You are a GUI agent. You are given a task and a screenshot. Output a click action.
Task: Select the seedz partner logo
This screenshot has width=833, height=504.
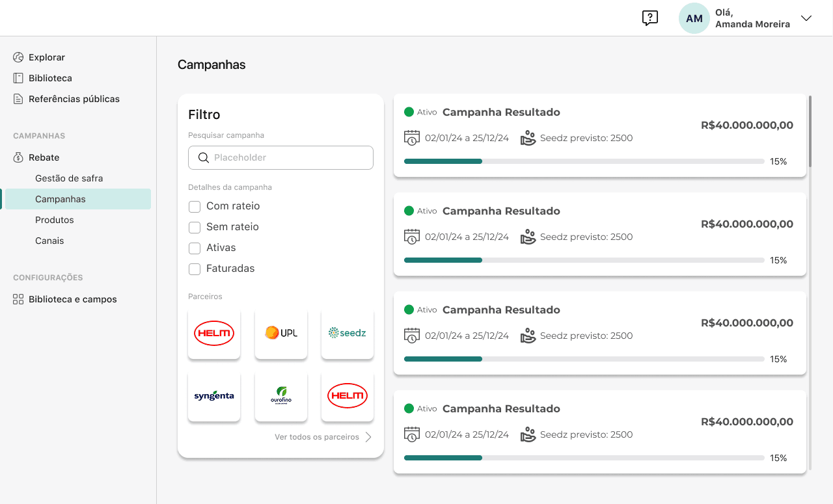[x=348, y=333]
